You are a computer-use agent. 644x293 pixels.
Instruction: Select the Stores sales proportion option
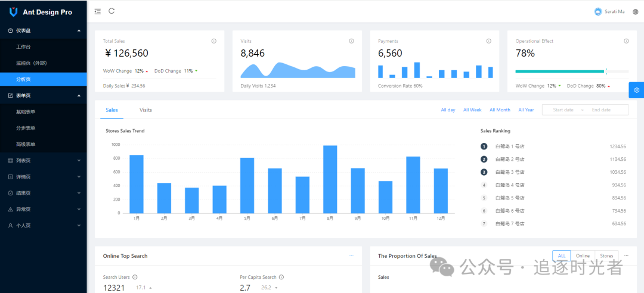click(606, 255)
